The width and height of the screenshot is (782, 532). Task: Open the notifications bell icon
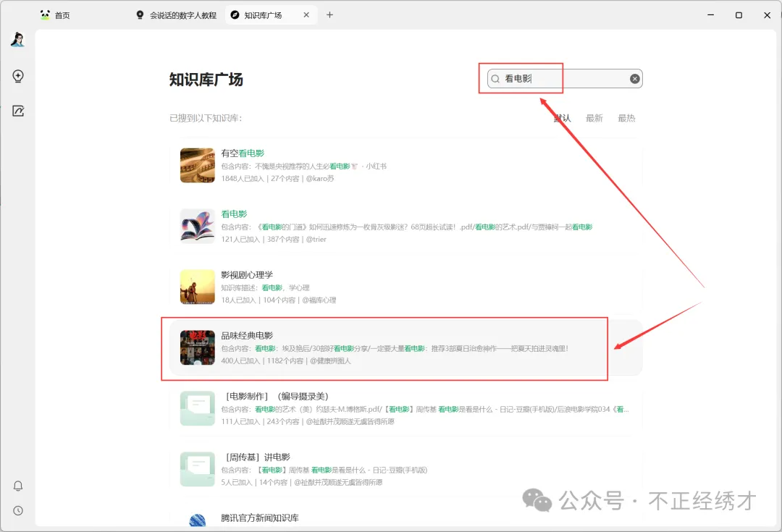pos(18,486)
